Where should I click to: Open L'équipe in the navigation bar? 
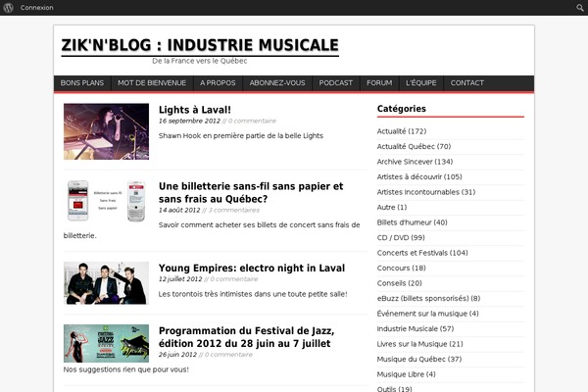click(x=420, y=83)
